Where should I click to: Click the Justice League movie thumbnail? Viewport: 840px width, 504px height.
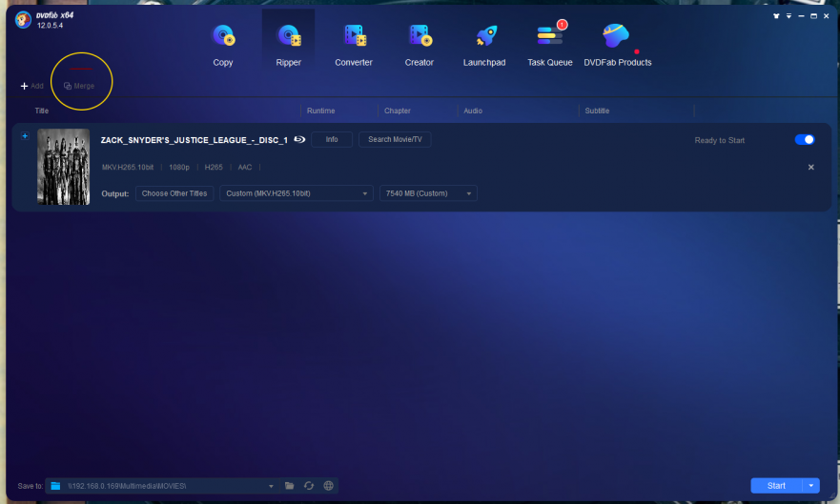(63, 167)
